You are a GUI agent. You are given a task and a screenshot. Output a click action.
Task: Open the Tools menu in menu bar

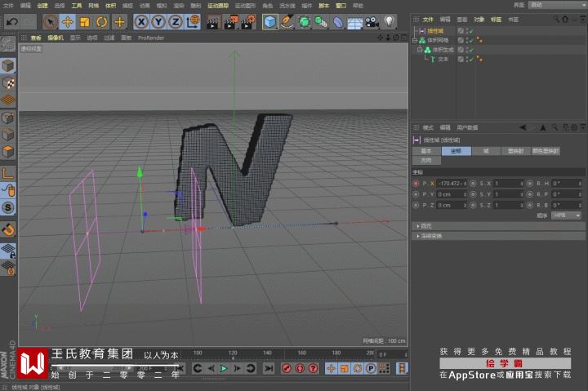77,6
